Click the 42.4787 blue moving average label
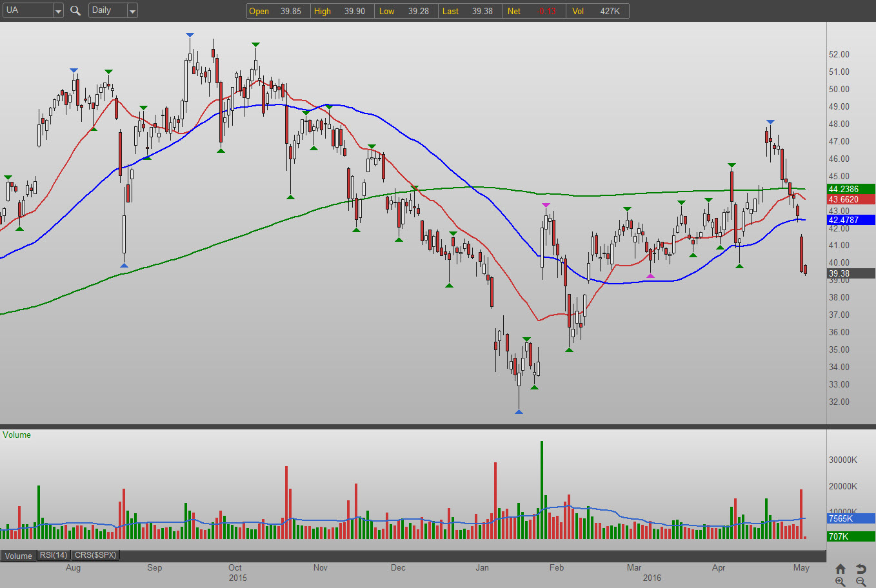The width and height of the screenshot is (876, 588). click(850, 220)
